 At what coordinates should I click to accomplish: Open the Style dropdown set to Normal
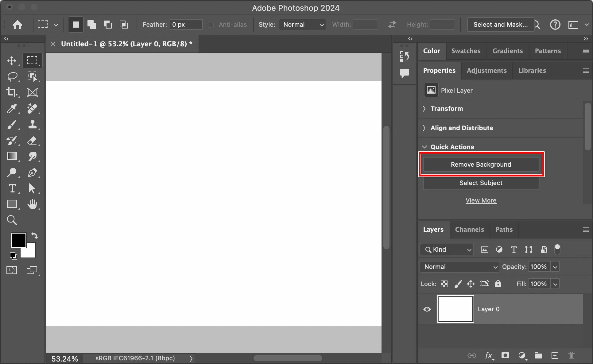pyautogui.click(x=302, y=25)
